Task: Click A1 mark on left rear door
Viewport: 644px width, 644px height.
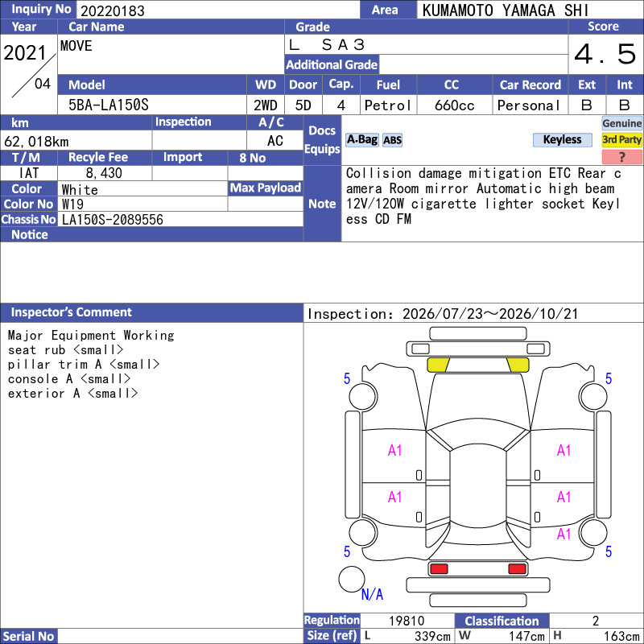Action: pos(394,497)
